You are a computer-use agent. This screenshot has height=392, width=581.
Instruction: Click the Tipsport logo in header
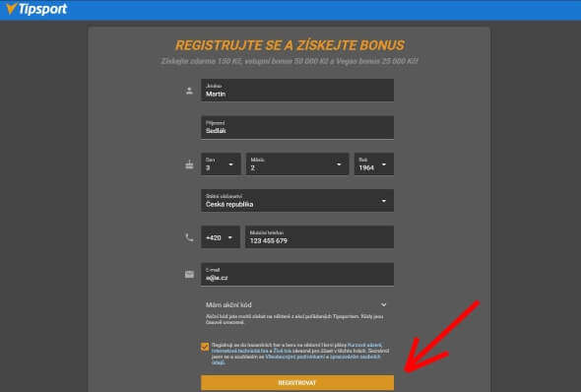[x=36, y=9]
